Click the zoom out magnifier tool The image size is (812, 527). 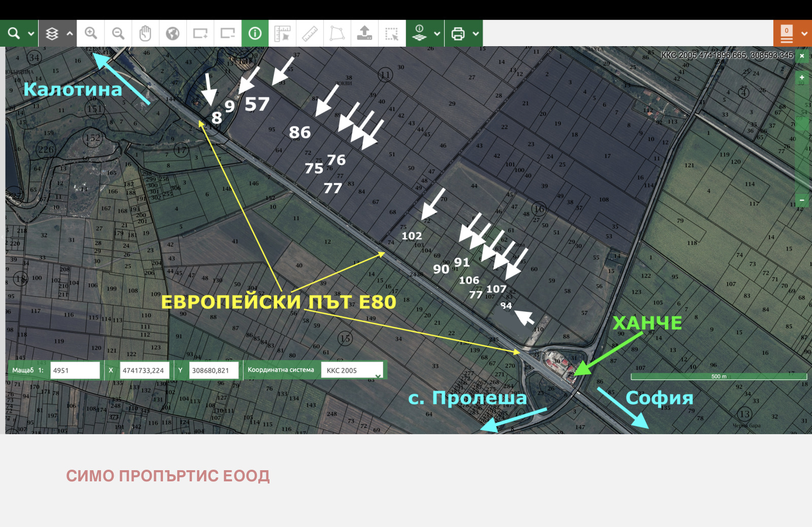pyautogui.click(x=118, y=33)
